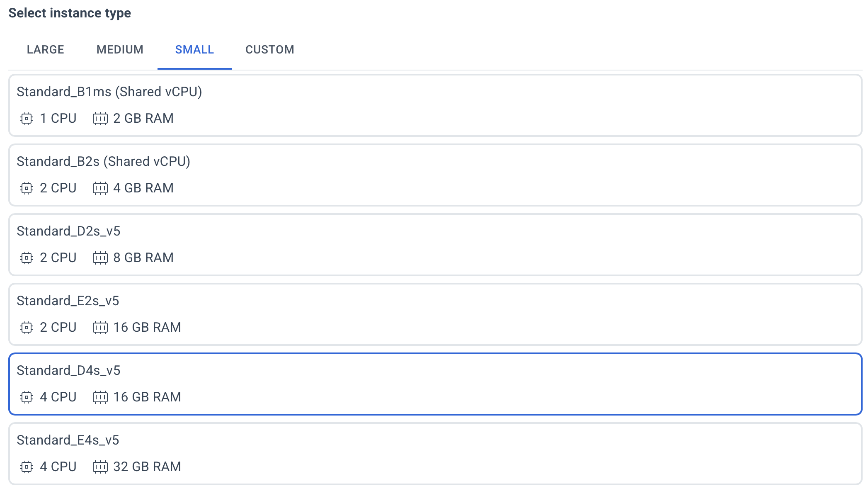Click the 8 GB RAM label in Standard_D2s_v5 card

(143, 258)
